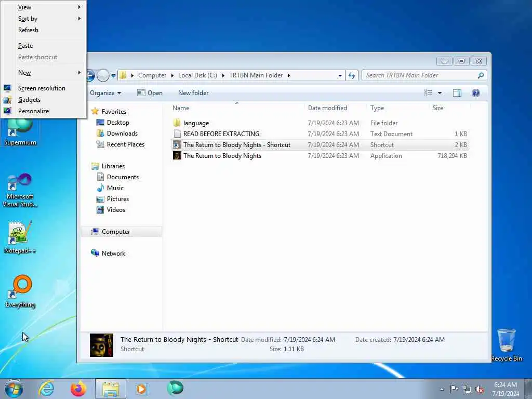Select The Return to Bloody Nights - Shortcut
Viewport: 532px width, 399px height.
click(x=320, y=145)
